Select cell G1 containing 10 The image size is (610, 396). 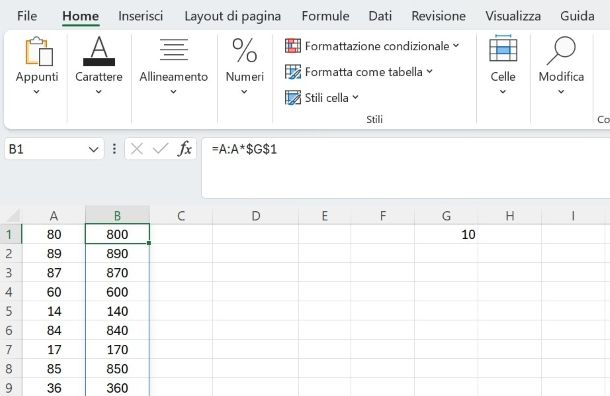tap(446, 234)
